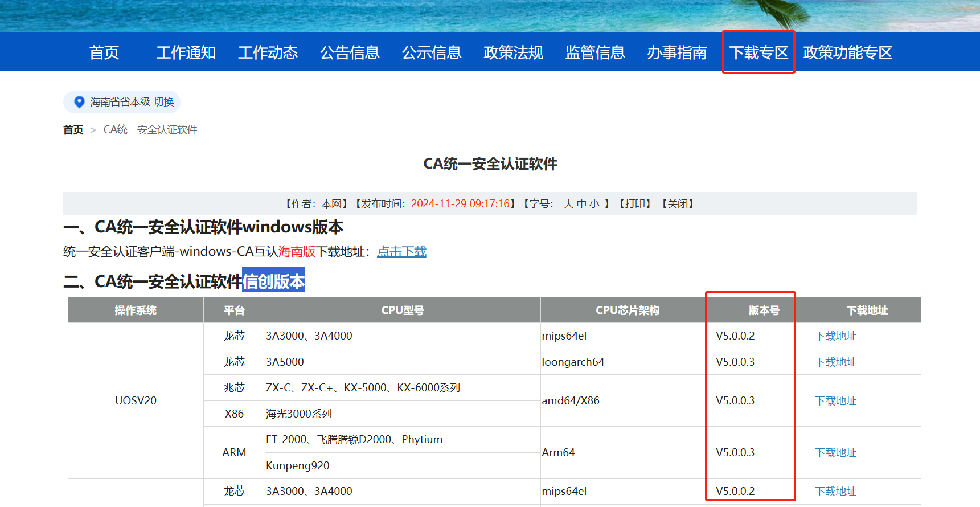Go to 监管信息 page
This screenshot has height=507, width=980.
(595, 52)
